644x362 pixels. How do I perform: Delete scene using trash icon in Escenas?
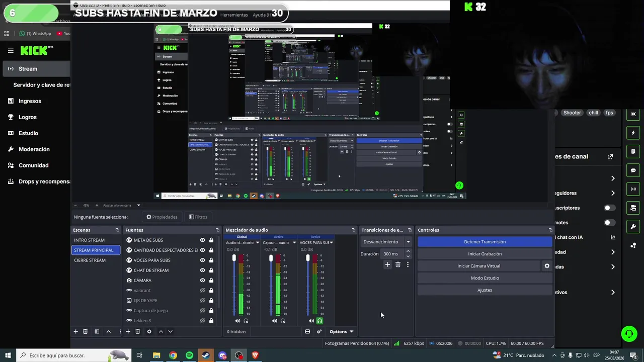[86, 331]
